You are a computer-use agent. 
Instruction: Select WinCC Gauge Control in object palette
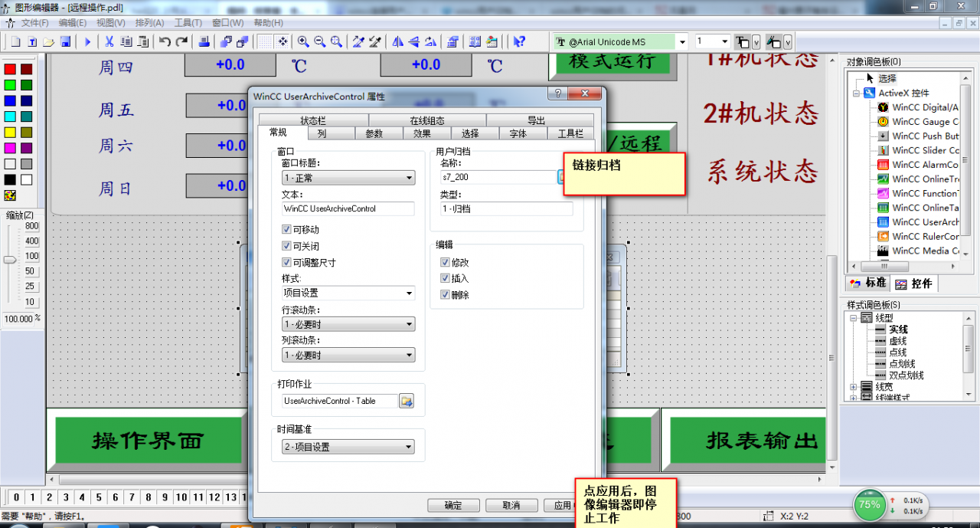(x=924, y=122)
